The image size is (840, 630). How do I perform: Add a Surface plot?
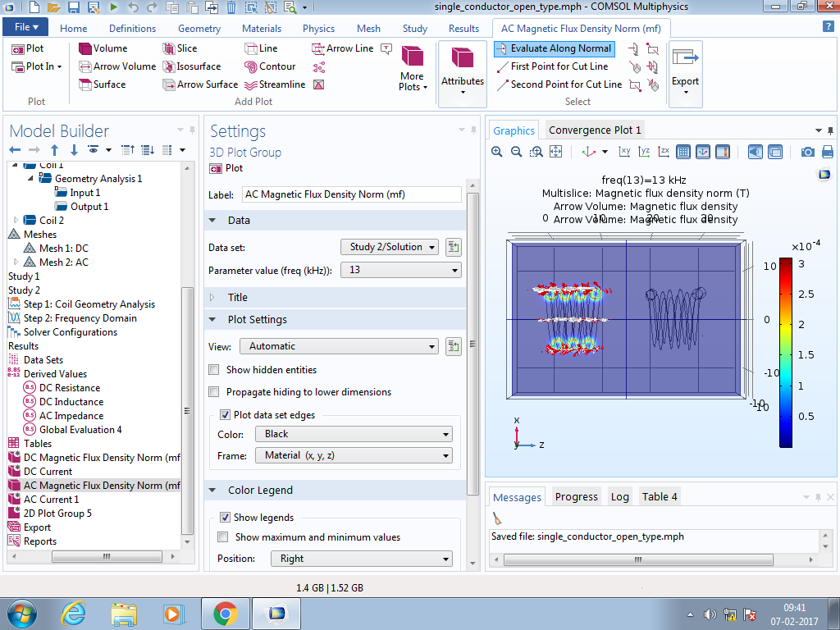[103, 84]
